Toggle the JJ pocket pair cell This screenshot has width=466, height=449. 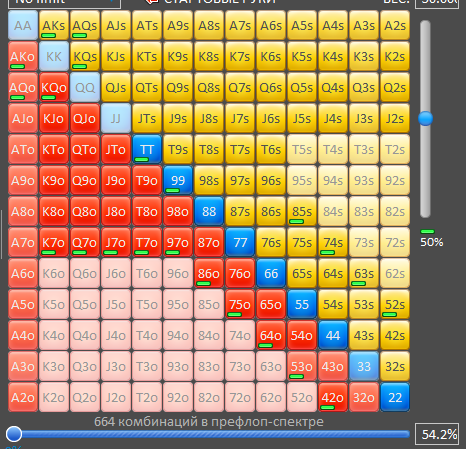pos(116,118)
